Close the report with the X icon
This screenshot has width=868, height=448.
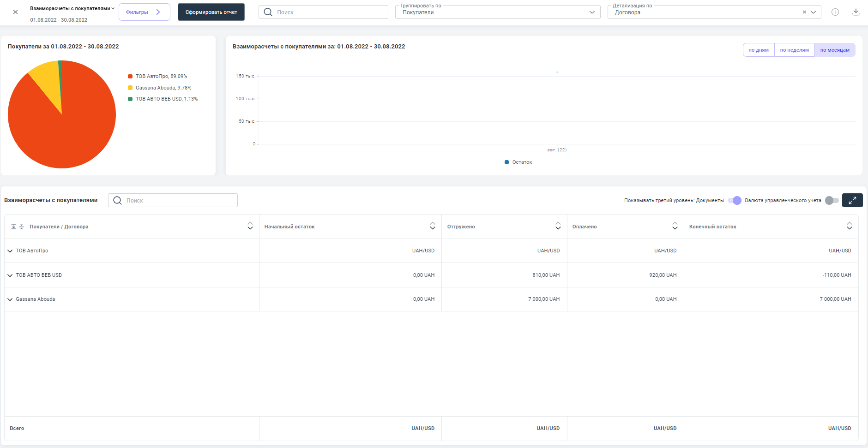15,12
